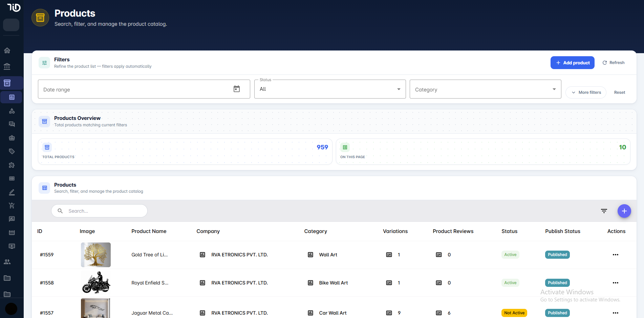Screen dimensions: 644x318
Task: Click the Not Active badge for #1557
Action: pos(514,313)
